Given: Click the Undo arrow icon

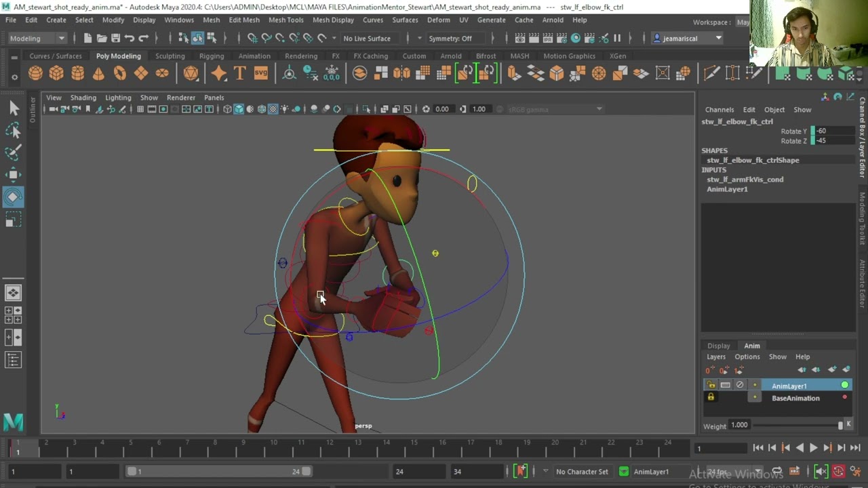Looking at the screenshot, I should (x=130, y=38).
